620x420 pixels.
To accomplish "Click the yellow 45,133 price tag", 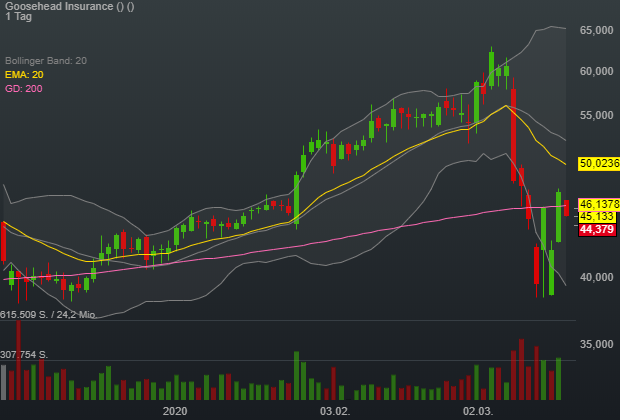I will (597, 217).
